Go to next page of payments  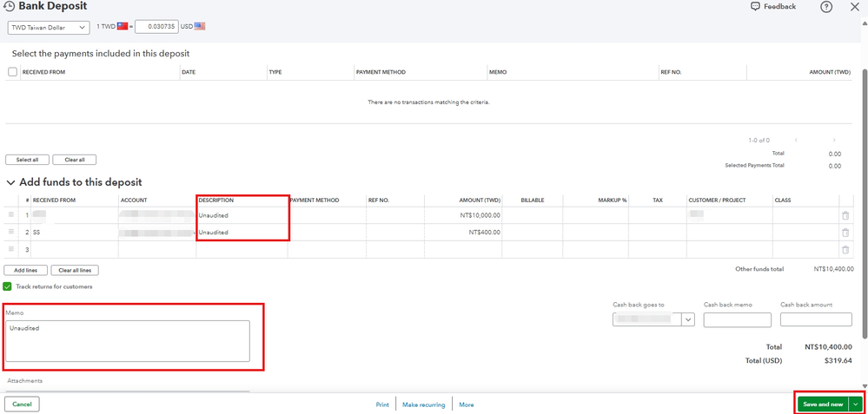tap(833, 141)
